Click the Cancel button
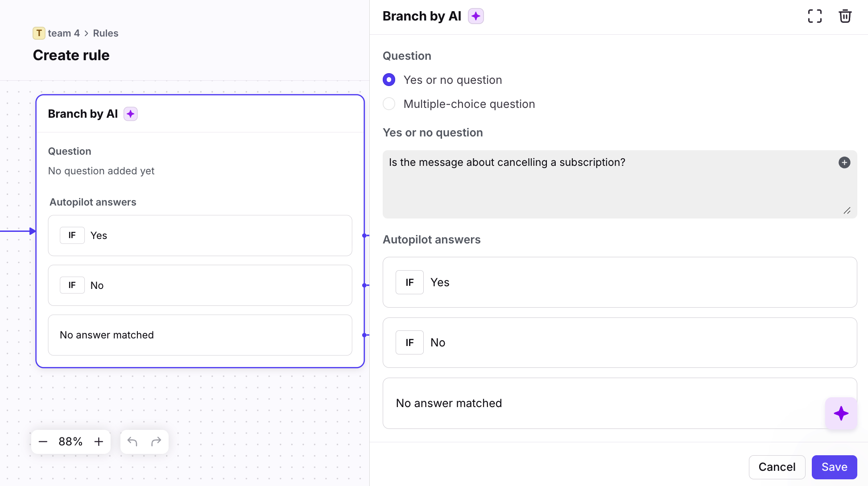 click(777, 467)
